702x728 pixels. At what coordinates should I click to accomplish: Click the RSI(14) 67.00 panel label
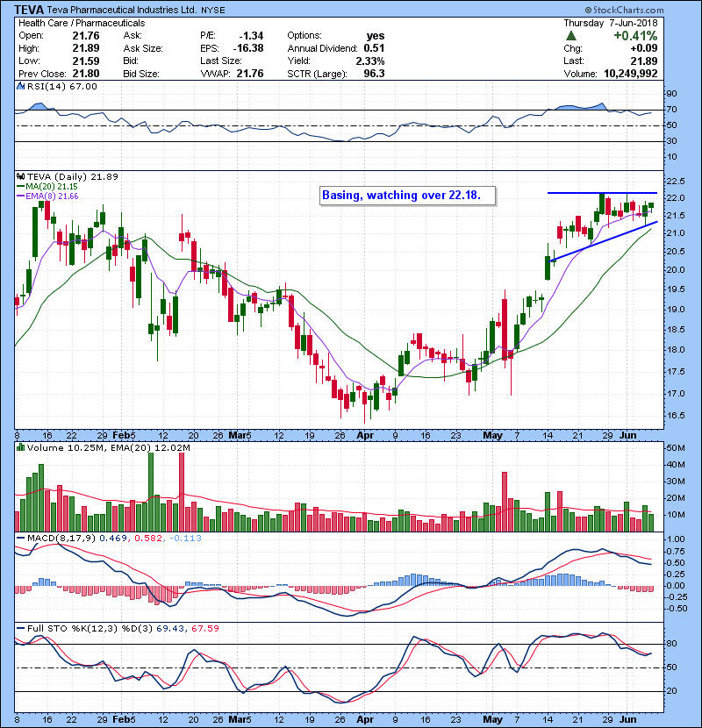click(x=61, y=86)
